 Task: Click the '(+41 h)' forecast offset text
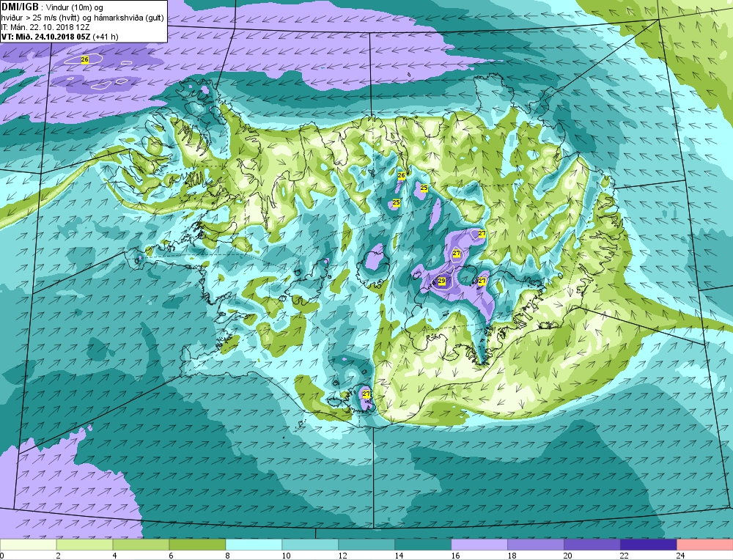click(x=105, y=37)
